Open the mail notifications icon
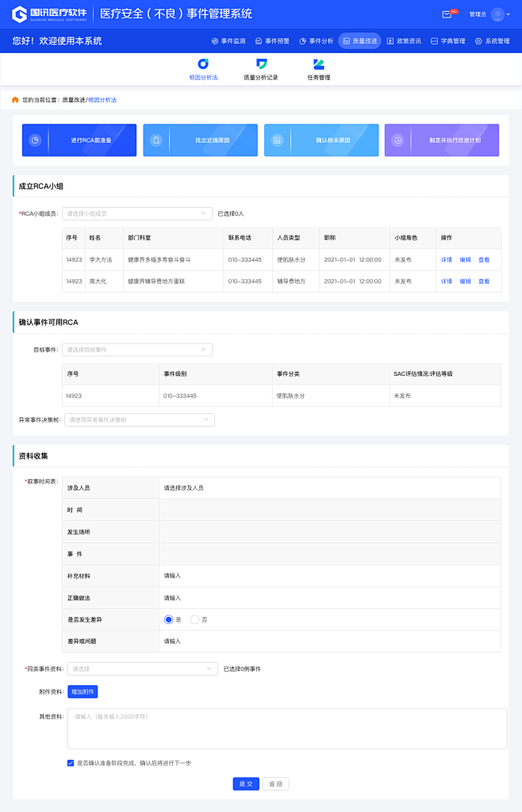Viewport: 522px width, 812px height. (x=447, y=14)
